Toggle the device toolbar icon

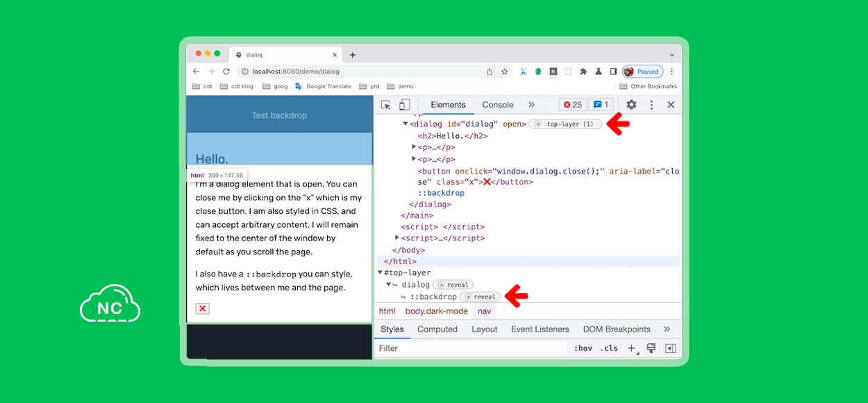pyautogui.click(x=404, y=105)
